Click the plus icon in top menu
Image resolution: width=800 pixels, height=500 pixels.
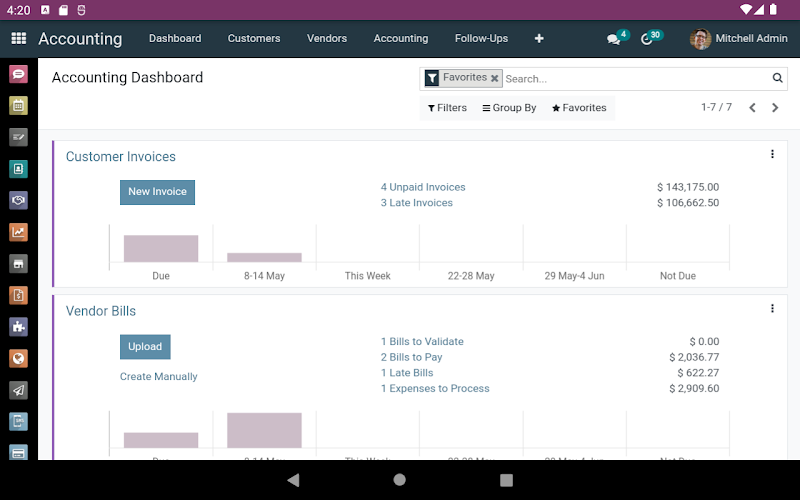tap(539, 38)
